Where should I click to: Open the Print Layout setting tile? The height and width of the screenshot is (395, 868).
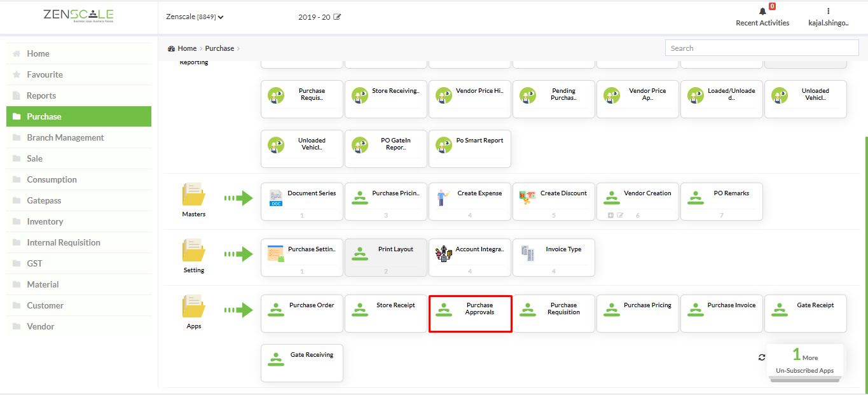pos(386,258)
